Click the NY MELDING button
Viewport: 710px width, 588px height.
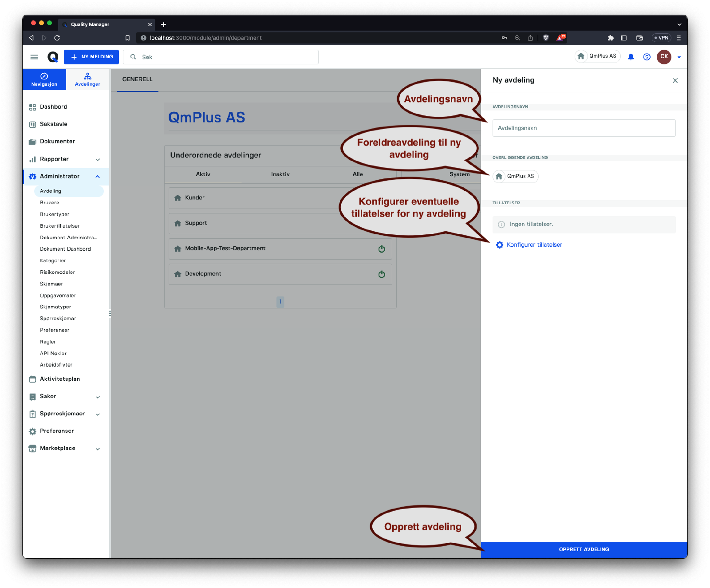tap(91, 57)
